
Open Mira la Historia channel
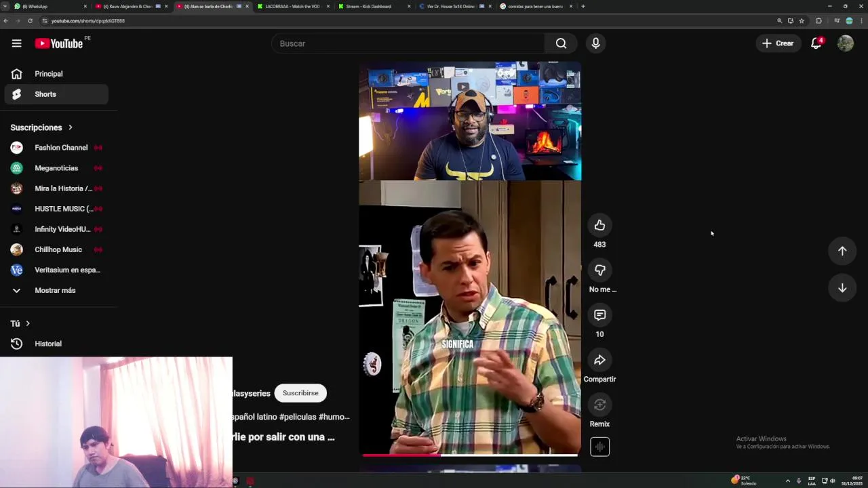56,188
